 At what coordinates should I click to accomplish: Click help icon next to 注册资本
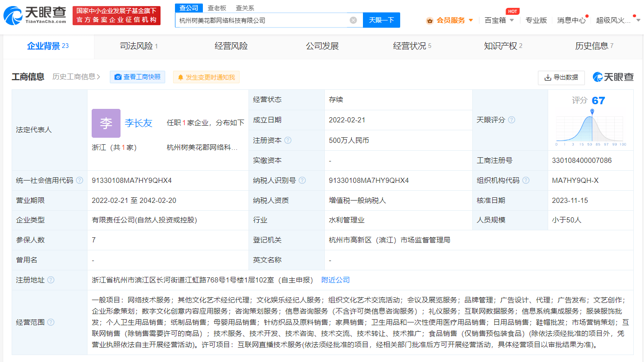288,140
